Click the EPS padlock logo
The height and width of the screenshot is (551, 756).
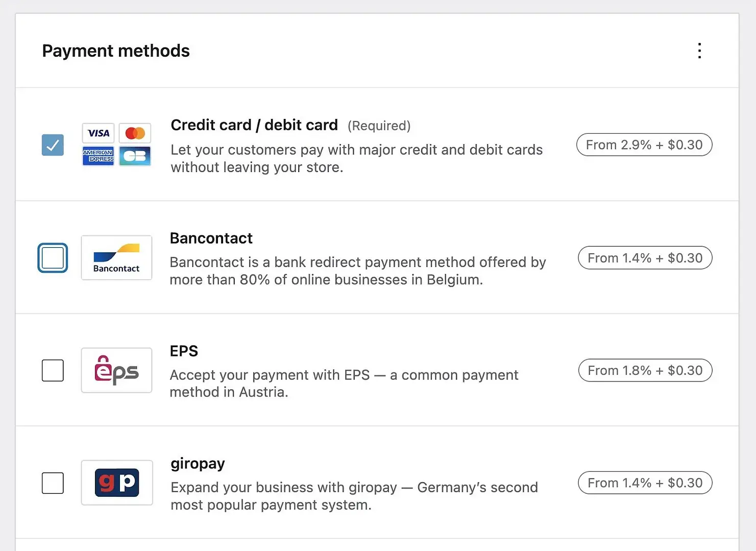(116, 370)
